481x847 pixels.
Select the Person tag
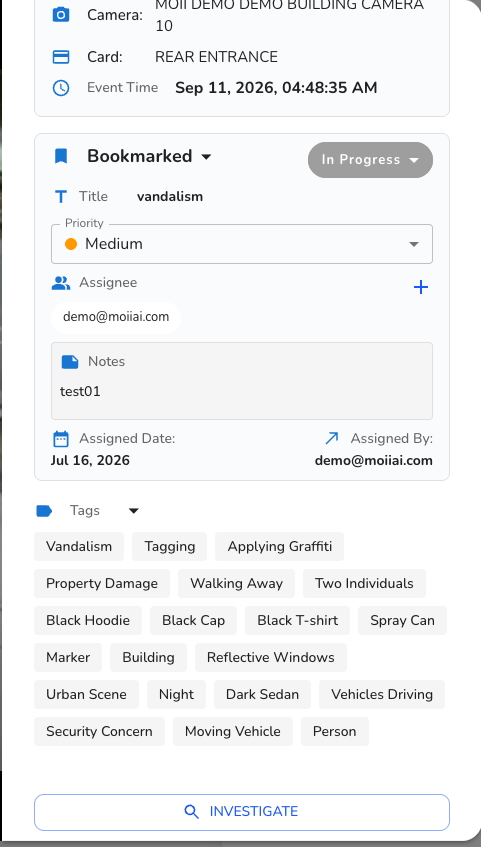[x=335, y=731]
